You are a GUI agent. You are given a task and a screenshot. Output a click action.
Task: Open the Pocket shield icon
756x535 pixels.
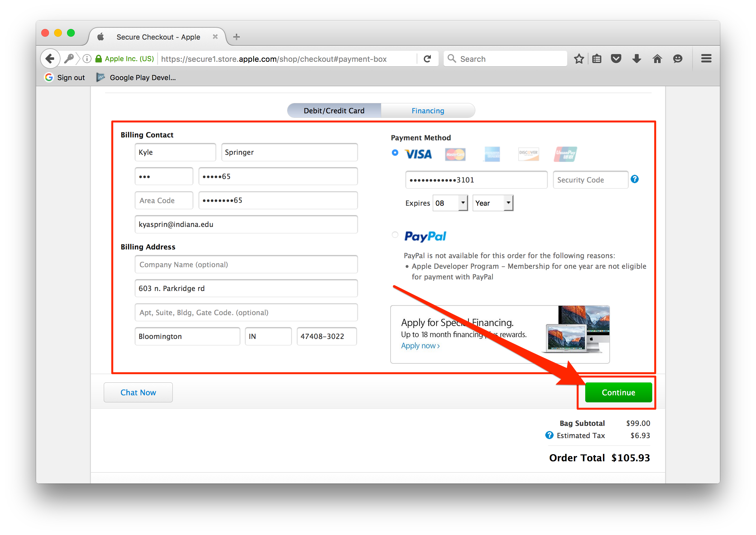[616, 59]
